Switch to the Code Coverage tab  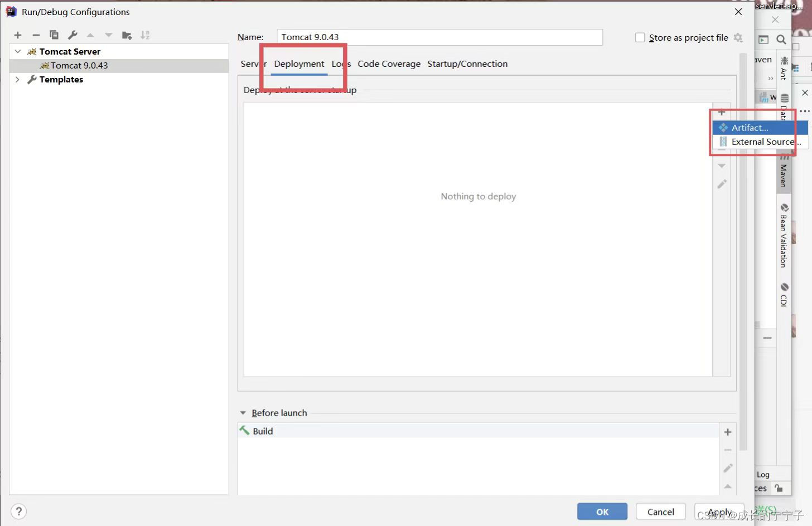[x=389, y=64]
